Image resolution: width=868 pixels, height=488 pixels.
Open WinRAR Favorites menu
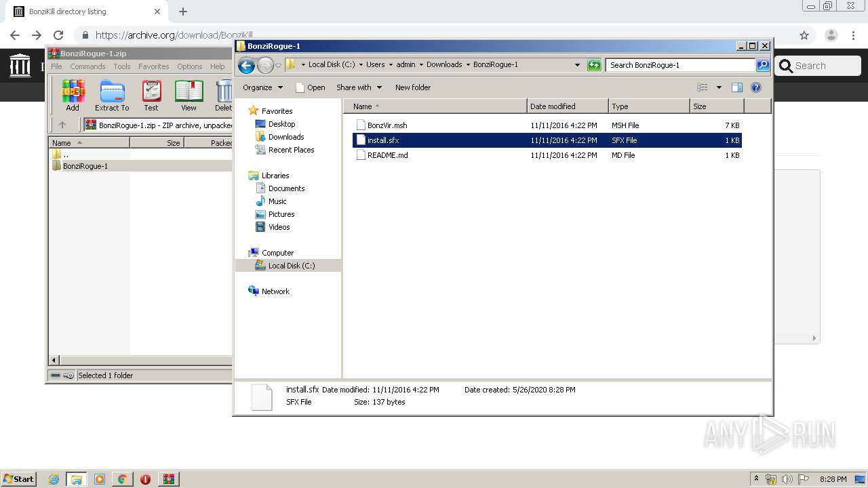(x=154, y=66)
